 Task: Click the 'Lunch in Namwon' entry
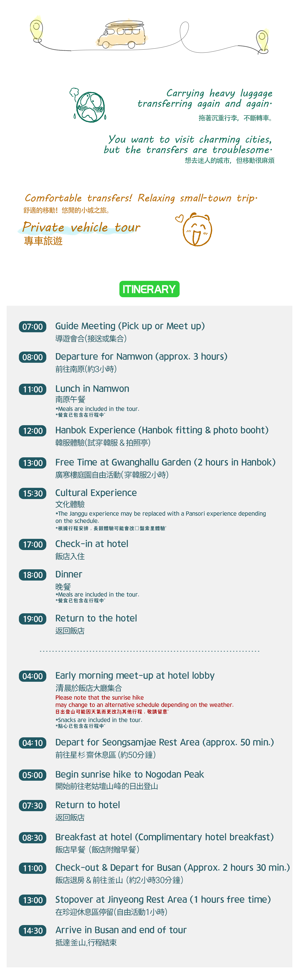[92, 388]
